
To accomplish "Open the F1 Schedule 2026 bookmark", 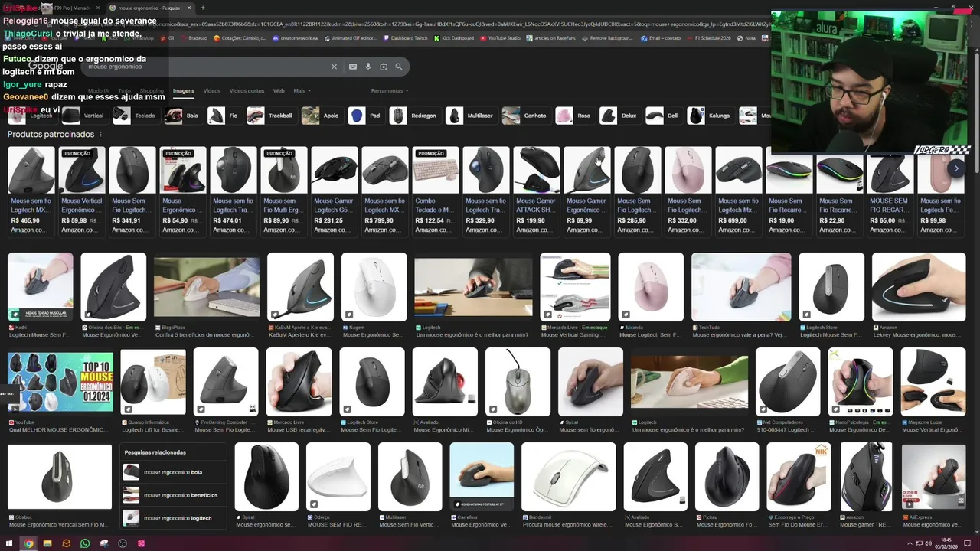I will (x=710, y=38).
